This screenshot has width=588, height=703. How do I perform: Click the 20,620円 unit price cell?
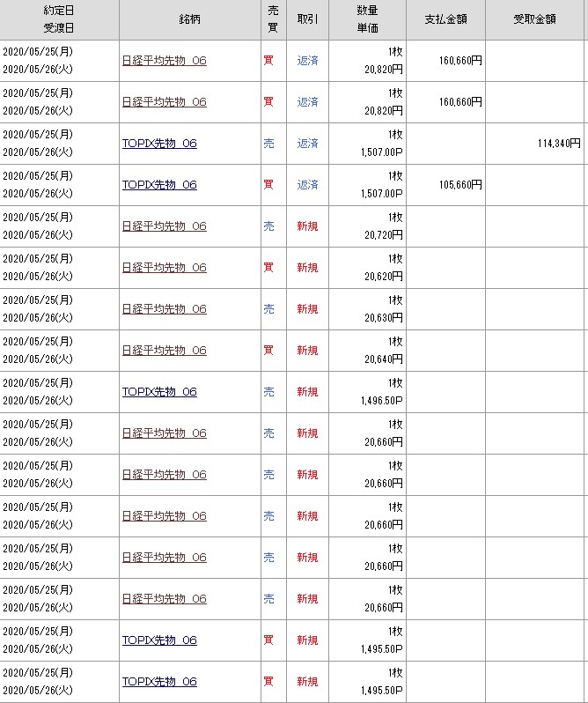coord(384,277)
